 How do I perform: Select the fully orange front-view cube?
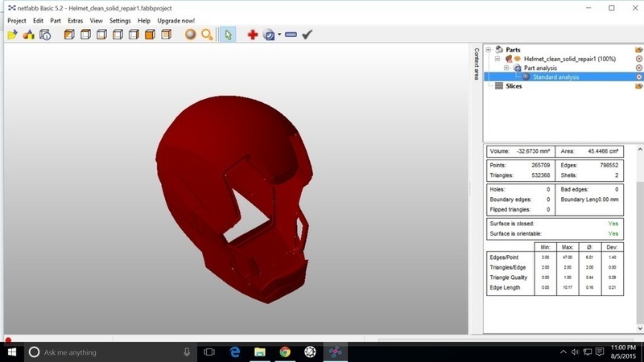150,35
